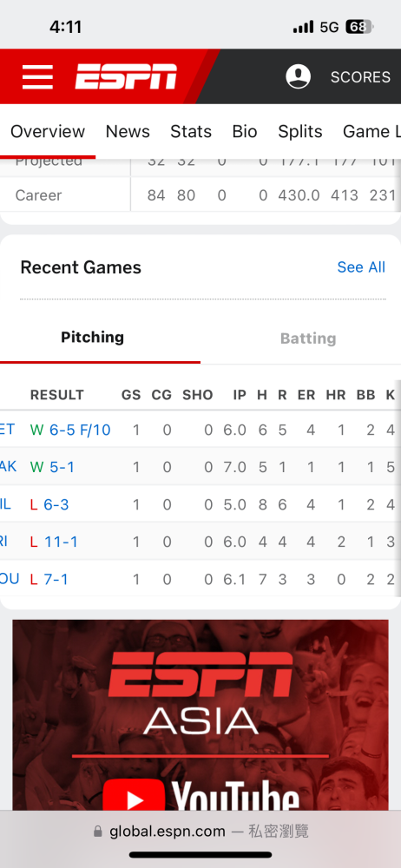Tap the lock icon beside the URL
The image size is (401, 868).
point(98,832)
